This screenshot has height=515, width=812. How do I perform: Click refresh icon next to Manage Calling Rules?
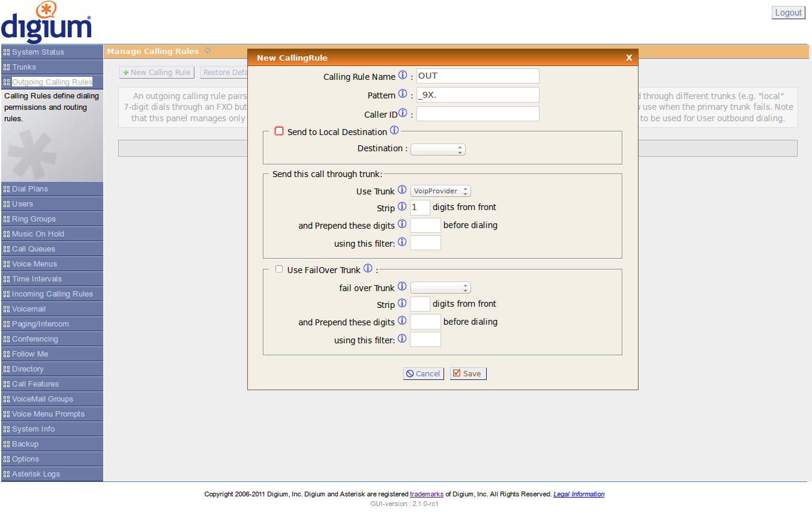(208, 51)
